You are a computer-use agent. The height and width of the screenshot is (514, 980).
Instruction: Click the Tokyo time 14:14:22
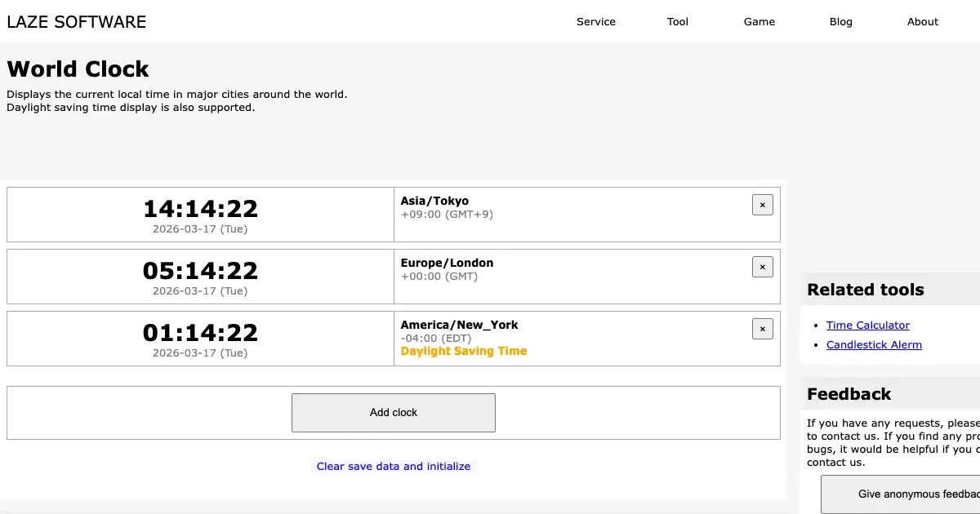tap(200, 209)
